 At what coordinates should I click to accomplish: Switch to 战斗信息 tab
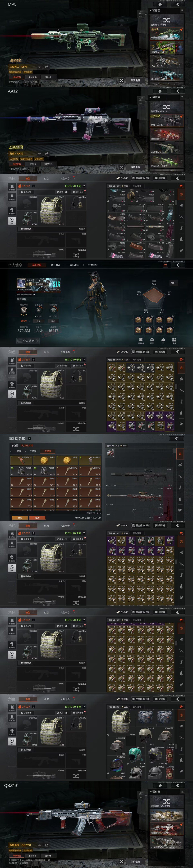point(55,265)
